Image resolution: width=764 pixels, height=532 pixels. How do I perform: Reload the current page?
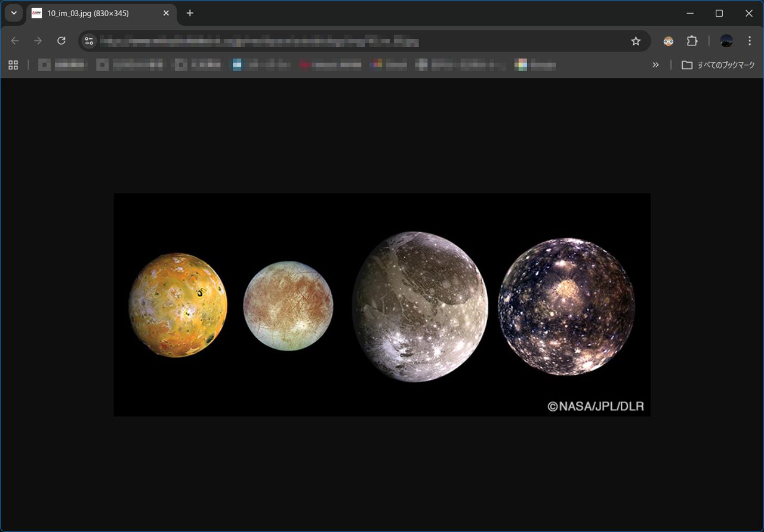[x=61, y=41]
